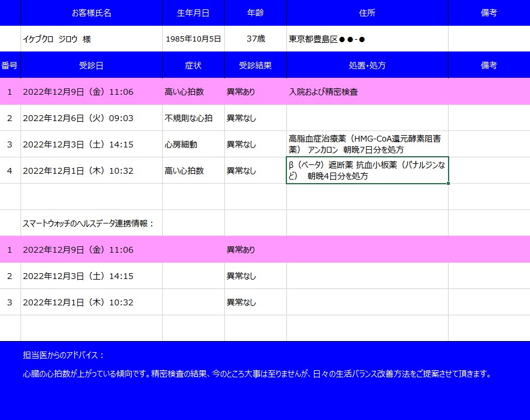The image size is (530, 420).
Task: Click the fill handle of the selected β遮断薬 cell
Action: coord(448,184)
